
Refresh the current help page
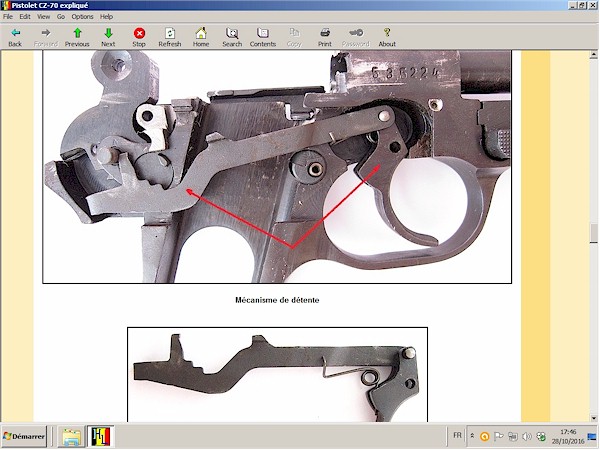(170, 37)
